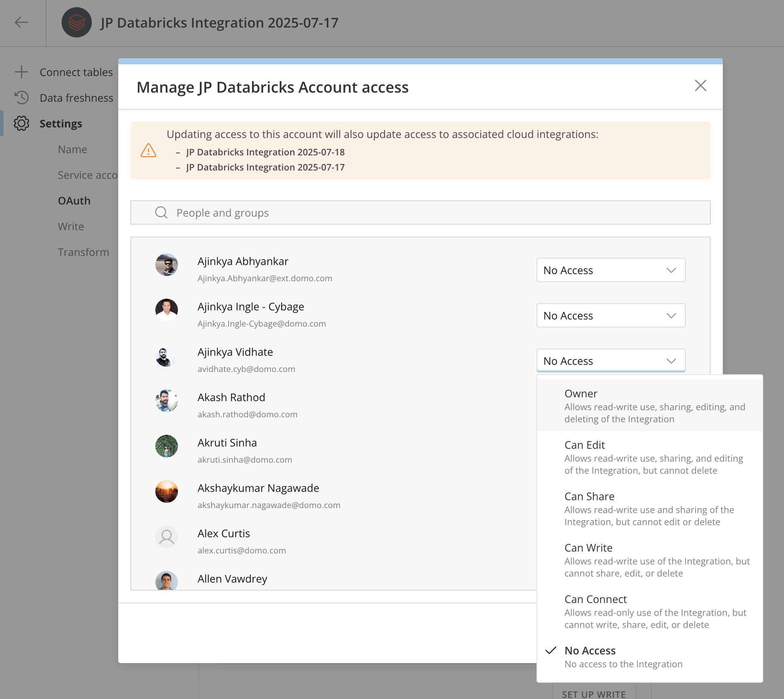Click Akshaykumar Nagawade's avatar
This screenshot has height=699, width=784.
[x=167, y=491]
